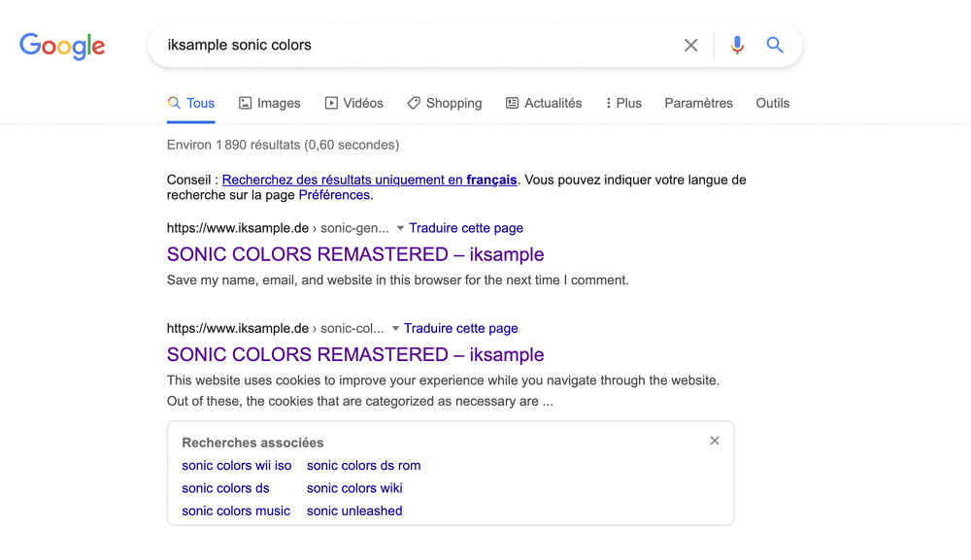Viewport: 971px width, 560px height.
Task: Click Traduire cette page for sonic-gen result
Action: pos(466,228)
